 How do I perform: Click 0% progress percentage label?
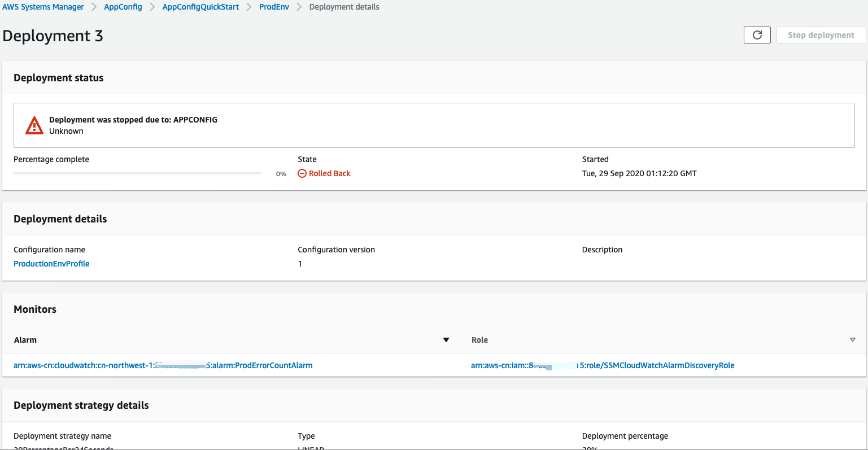tap(281, 174)
